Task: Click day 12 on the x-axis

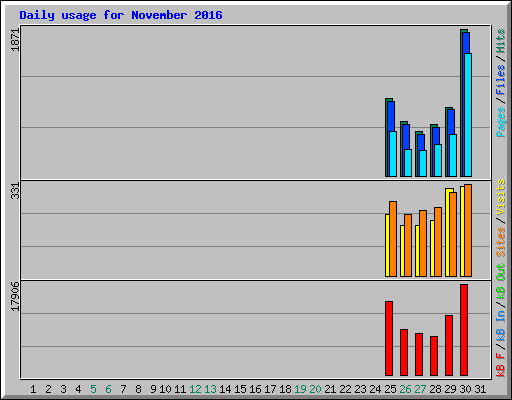Action: 195,389
